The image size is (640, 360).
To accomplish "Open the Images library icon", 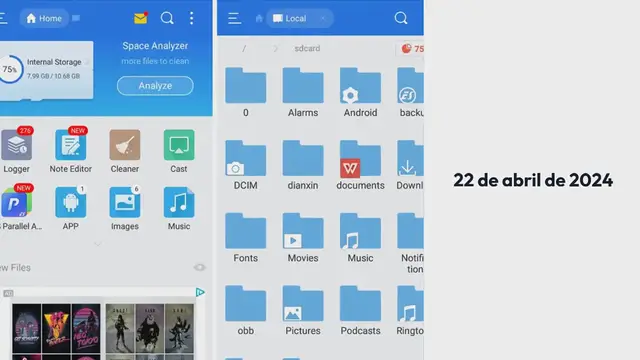I will pyautogui.click(x=124, y=203).
